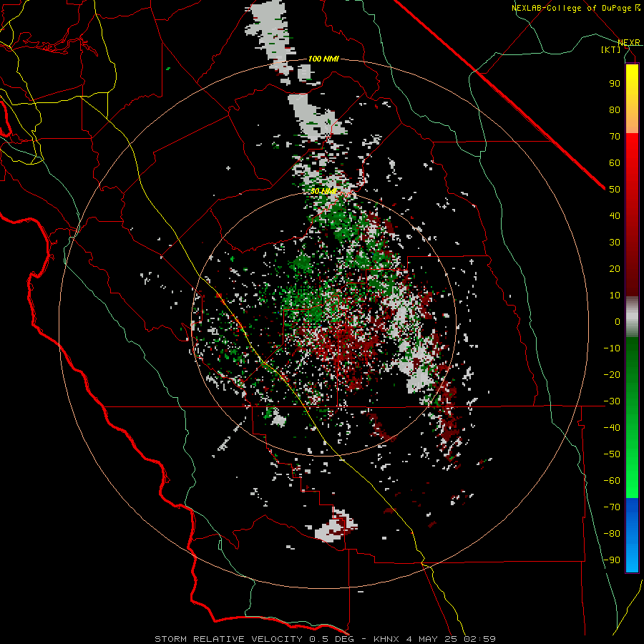Click the 80 value on velocity scale

(x=615, y=109)
